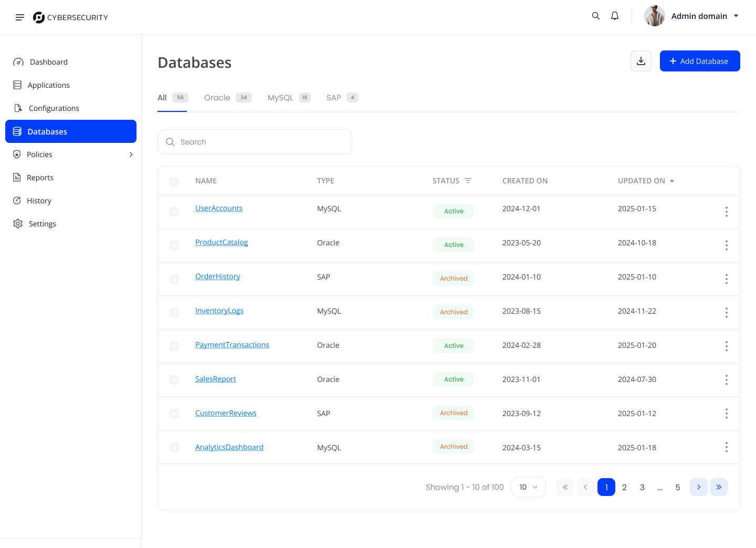Open the rows-per-page dropdown showing 10

(x=528, y=487)
